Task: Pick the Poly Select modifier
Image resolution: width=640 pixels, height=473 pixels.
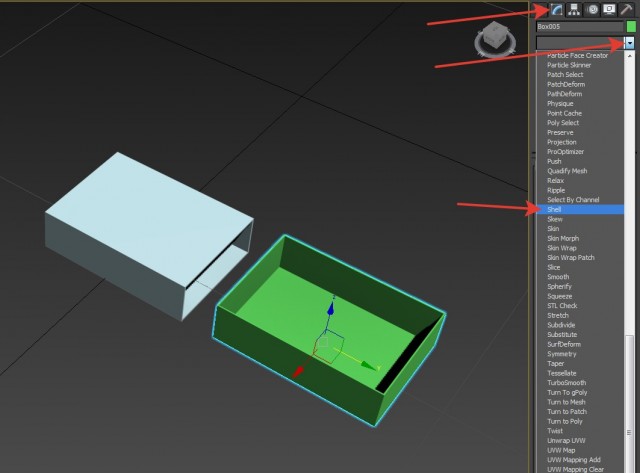Action: coord(563,123)
